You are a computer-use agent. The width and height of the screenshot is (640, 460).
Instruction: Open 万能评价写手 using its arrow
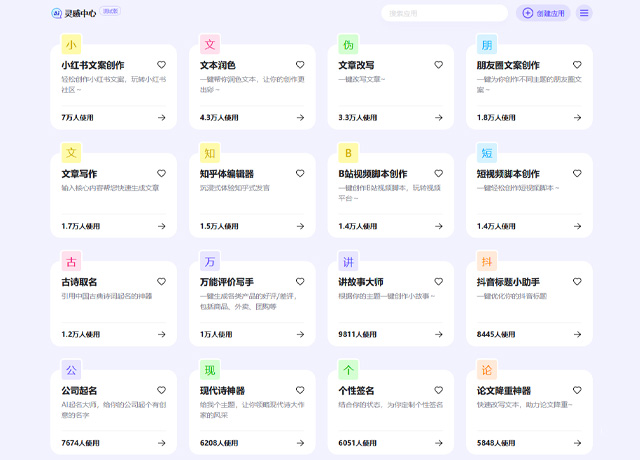click(300, 334)
